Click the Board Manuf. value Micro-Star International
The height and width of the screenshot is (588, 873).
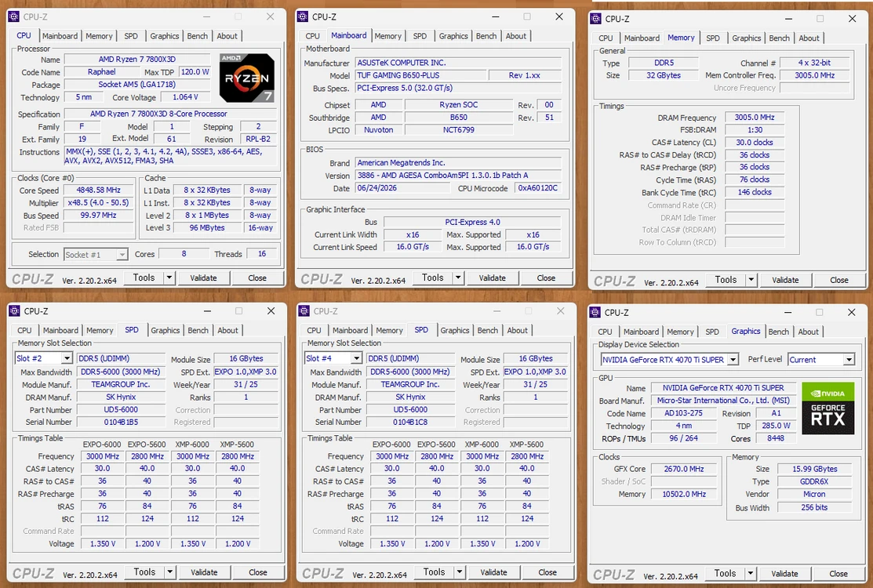coord(723,401)
